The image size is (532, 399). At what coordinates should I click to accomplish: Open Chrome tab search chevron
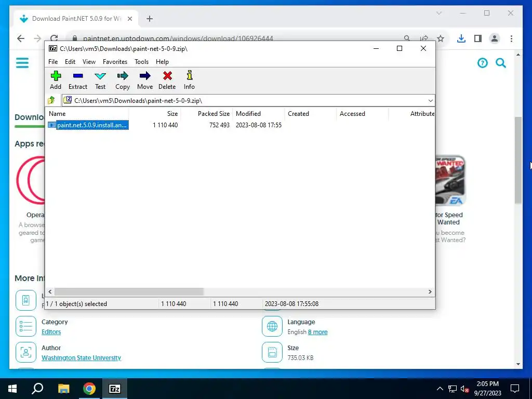438,13
